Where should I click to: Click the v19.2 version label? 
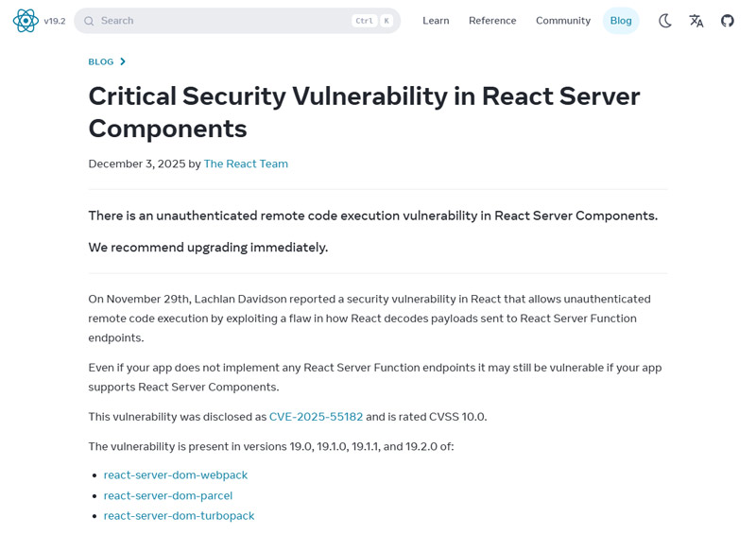coord(55,21)
